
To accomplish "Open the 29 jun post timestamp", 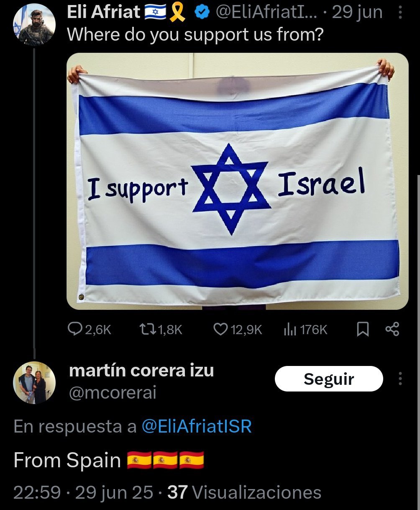I will tap(357, 12).
